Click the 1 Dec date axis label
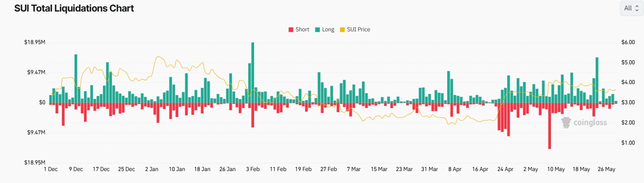Viewport: 644px width, 183px height. [51, 169]
